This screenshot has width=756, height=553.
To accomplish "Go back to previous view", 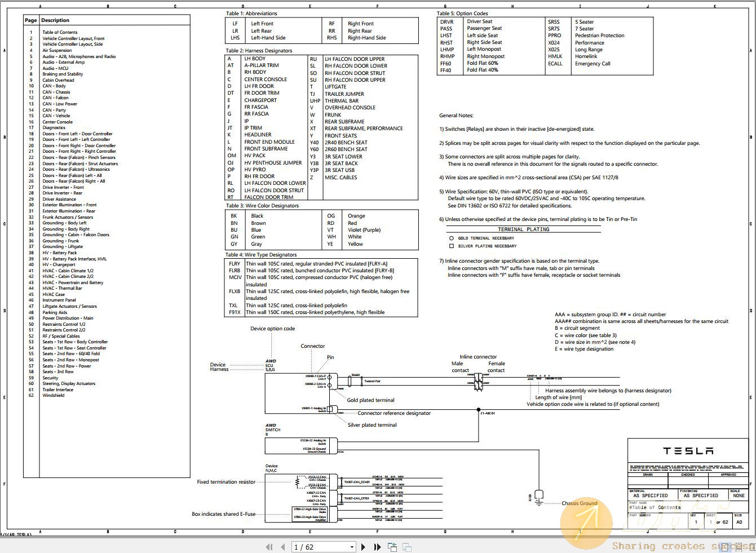I will 392,547.
